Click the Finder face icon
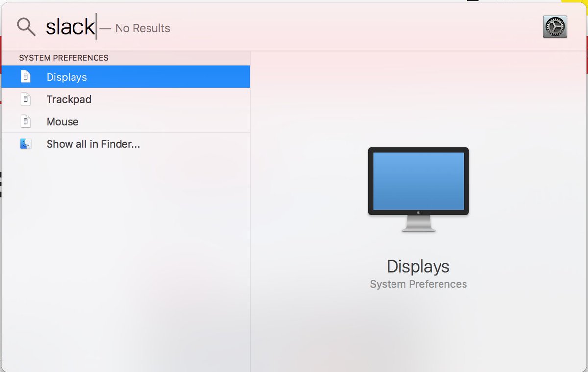This screenshot has width=588, height=372. click(26, 144)
